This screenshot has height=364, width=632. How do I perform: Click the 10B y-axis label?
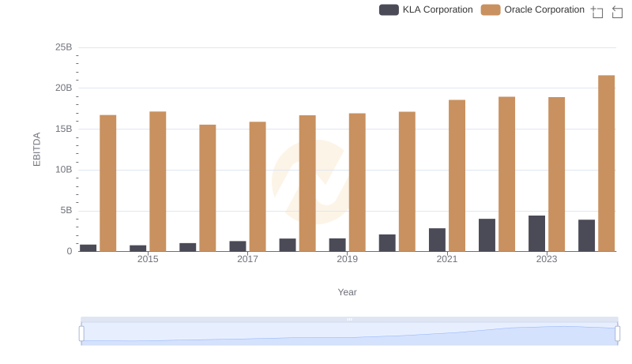(64, 170)
